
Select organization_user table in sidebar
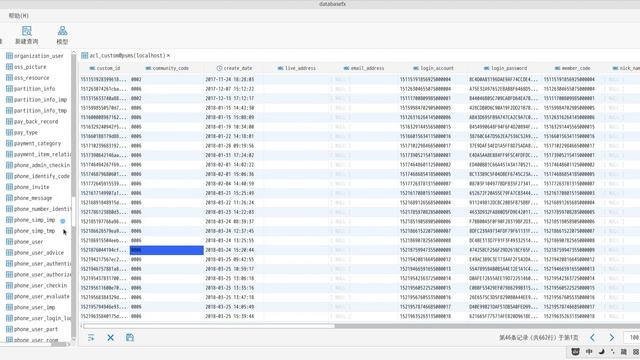[x=38, y=56]
